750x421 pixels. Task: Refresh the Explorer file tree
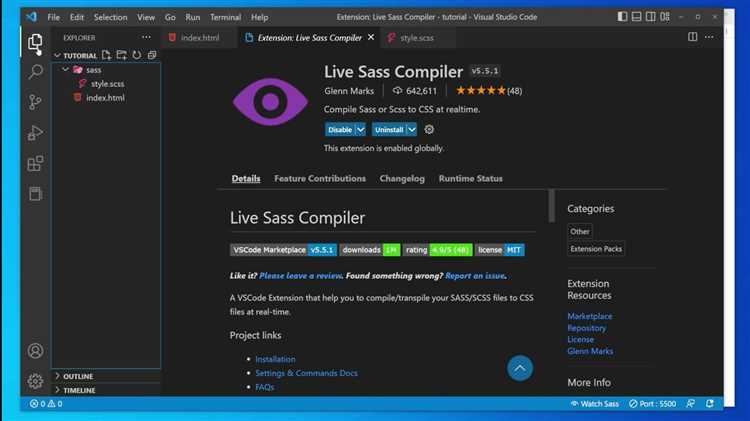tap(137, 55)
